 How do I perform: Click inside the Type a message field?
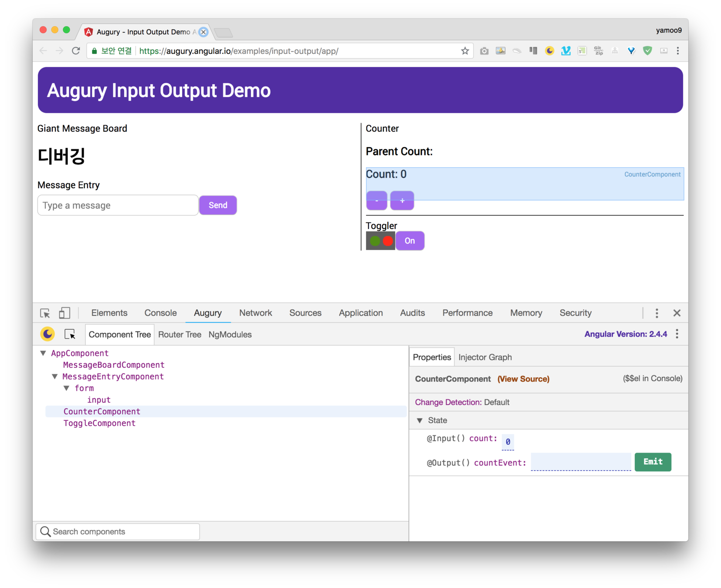(118, 205)
